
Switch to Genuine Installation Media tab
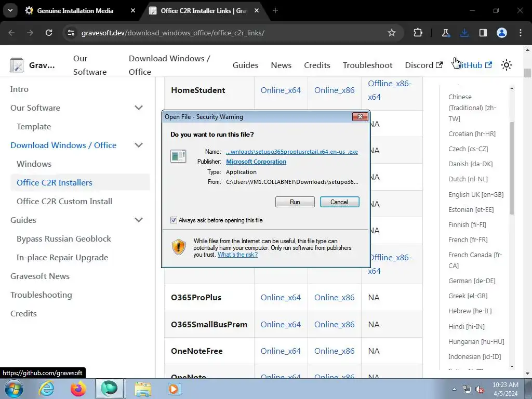point(75,11)
